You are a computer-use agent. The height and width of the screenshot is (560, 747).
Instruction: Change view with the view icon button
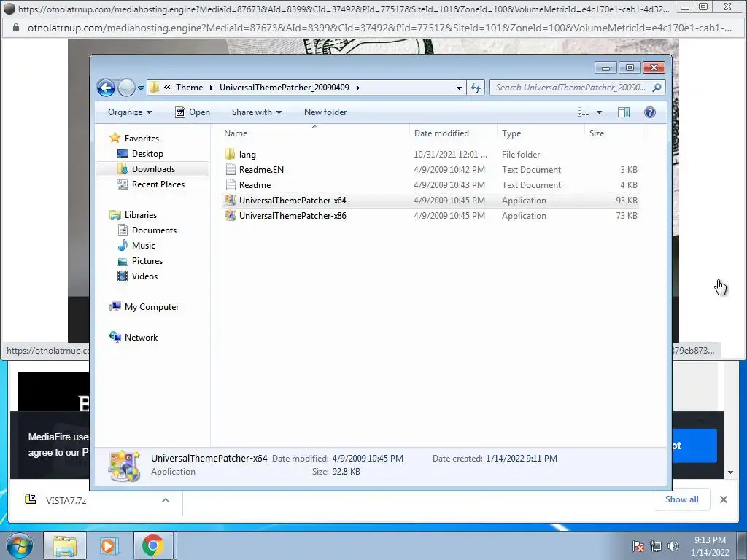pyautogui.click(x=584, y=112)
